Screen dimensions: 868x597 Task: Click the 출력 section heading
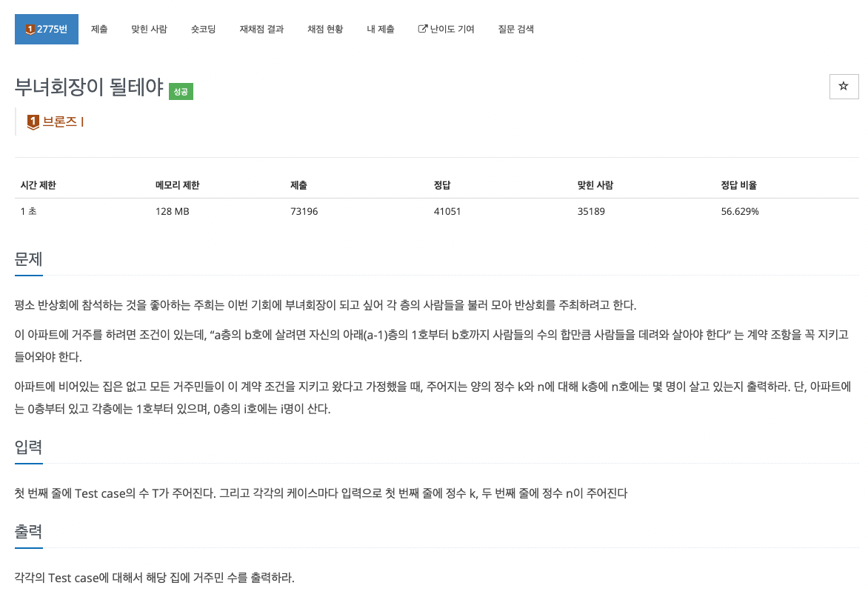(x=28, y=532)
